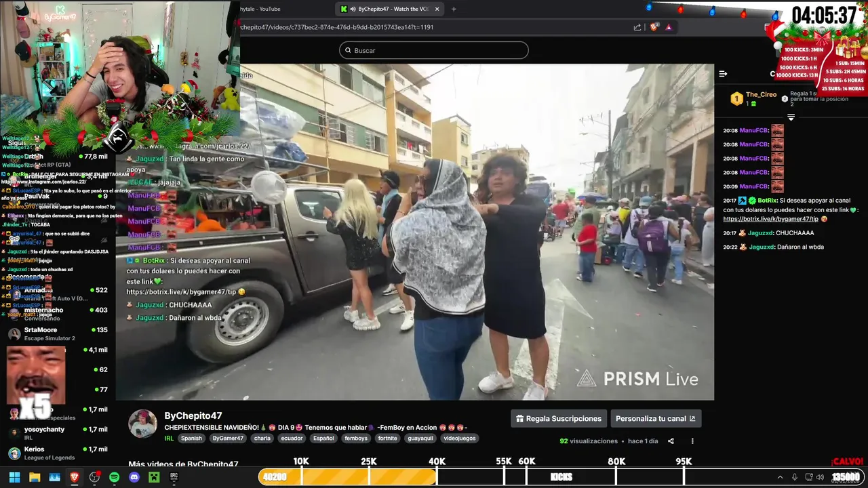Viewport: 868px width, 488px height.
Task: Open the three-dot video options menu
Action: point(692,441)
